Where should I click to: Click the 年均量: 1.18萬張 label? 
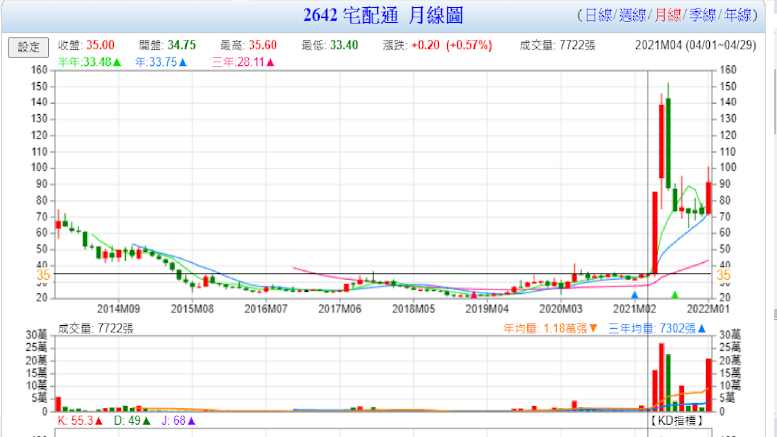[x=551, y=328]
